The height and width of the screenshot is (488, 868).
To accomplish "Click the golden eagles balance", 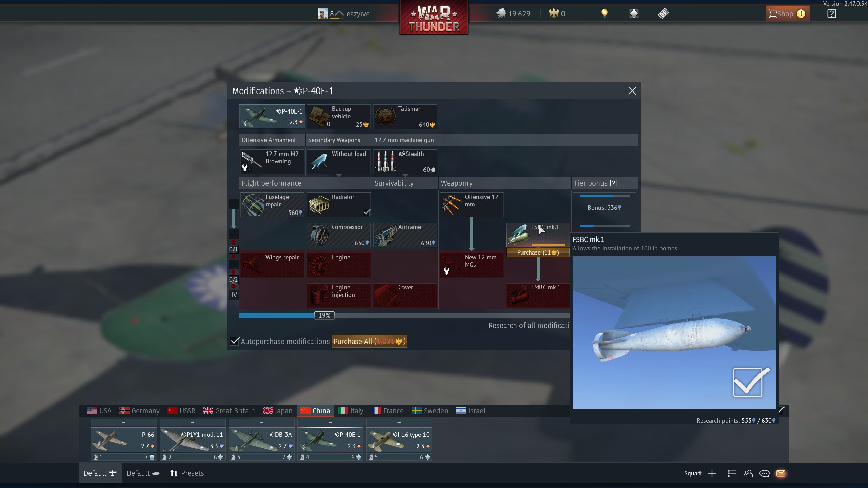I will 557,14.
